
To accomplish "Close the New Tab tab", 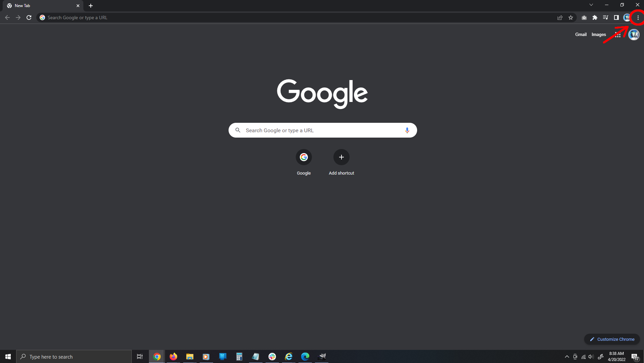I will pos(78,6).
